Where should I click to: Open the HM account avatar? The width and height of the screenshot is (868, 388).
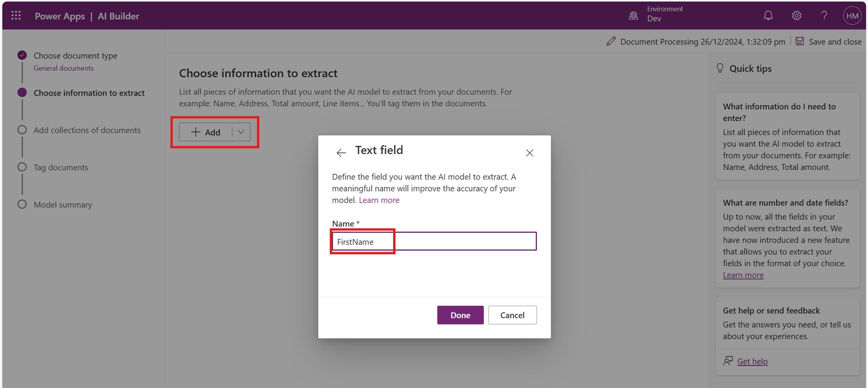click(852, 16)
